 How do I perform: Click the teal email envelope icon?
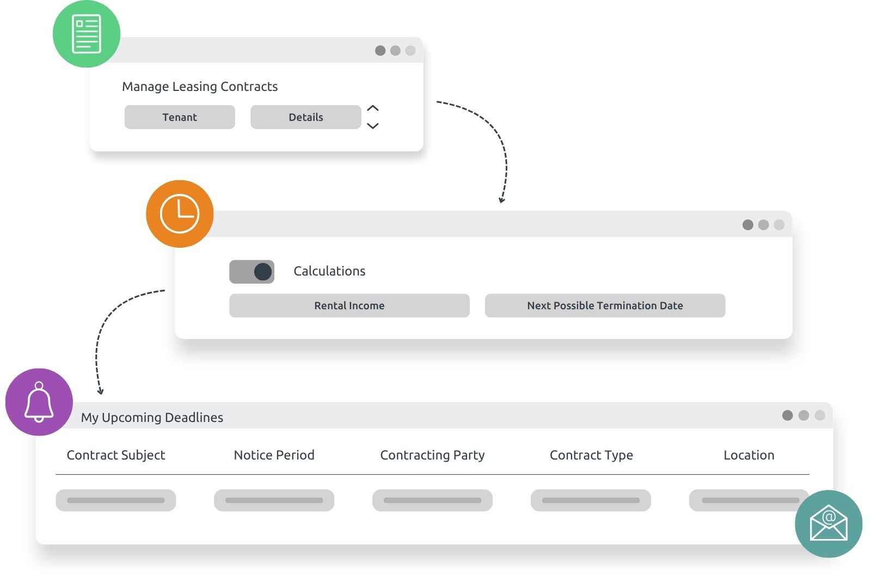click(x=828, y=523)
